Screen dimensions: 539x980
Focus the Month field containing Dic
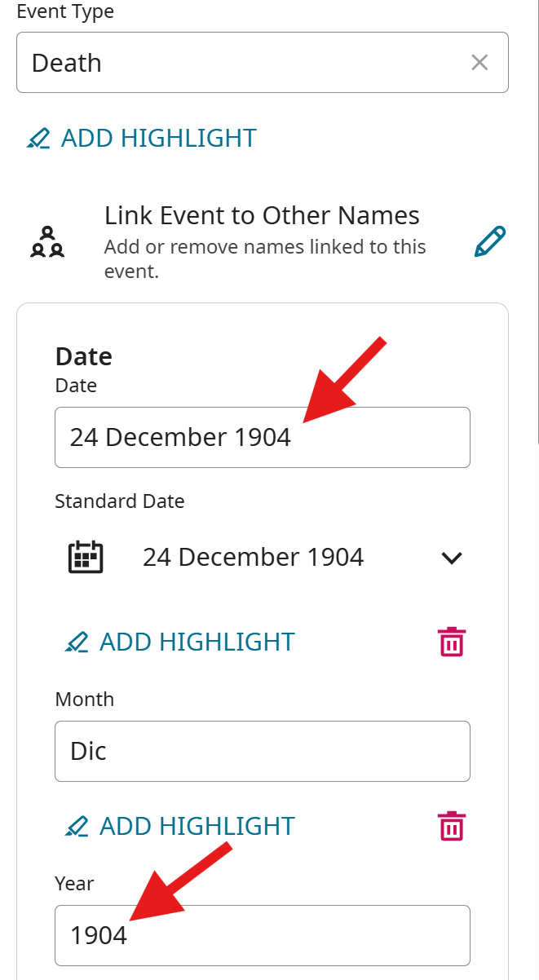click(x=263, y=751)
